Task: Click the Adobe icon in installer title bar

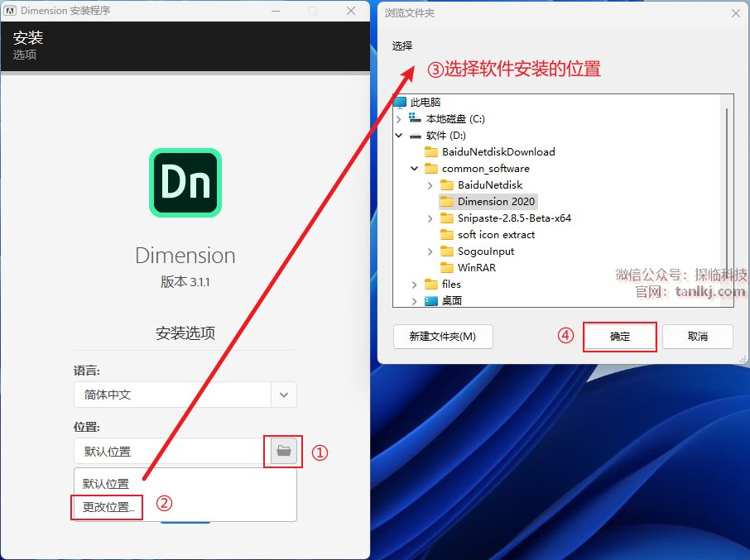Action: 10,11
